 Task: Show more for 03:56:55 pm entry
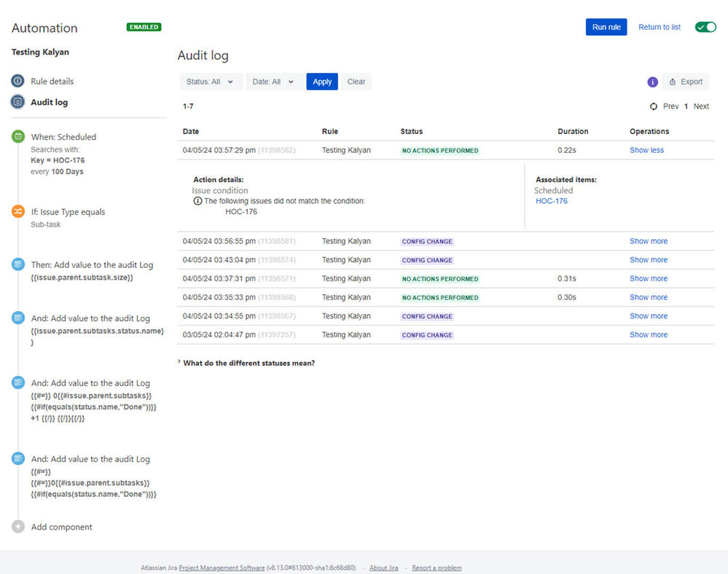(648, 241)
